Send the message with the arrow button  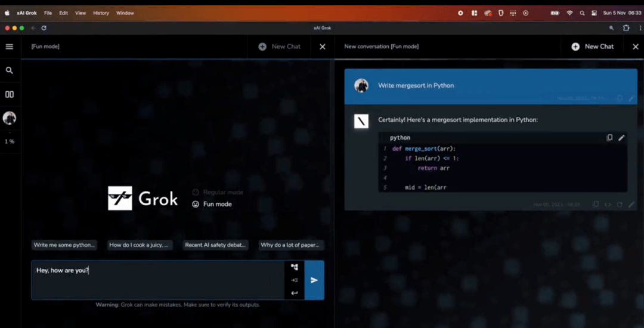click(x=314, y=280)
